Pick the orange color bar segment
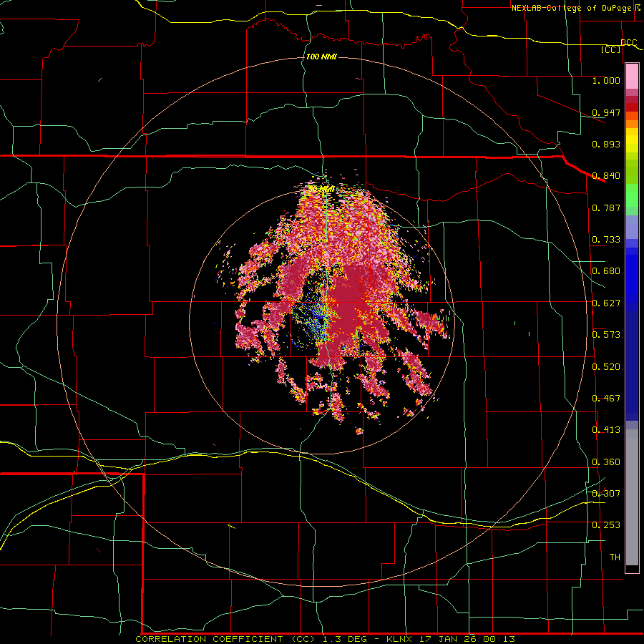644x644 pixels. pos(632,124)
